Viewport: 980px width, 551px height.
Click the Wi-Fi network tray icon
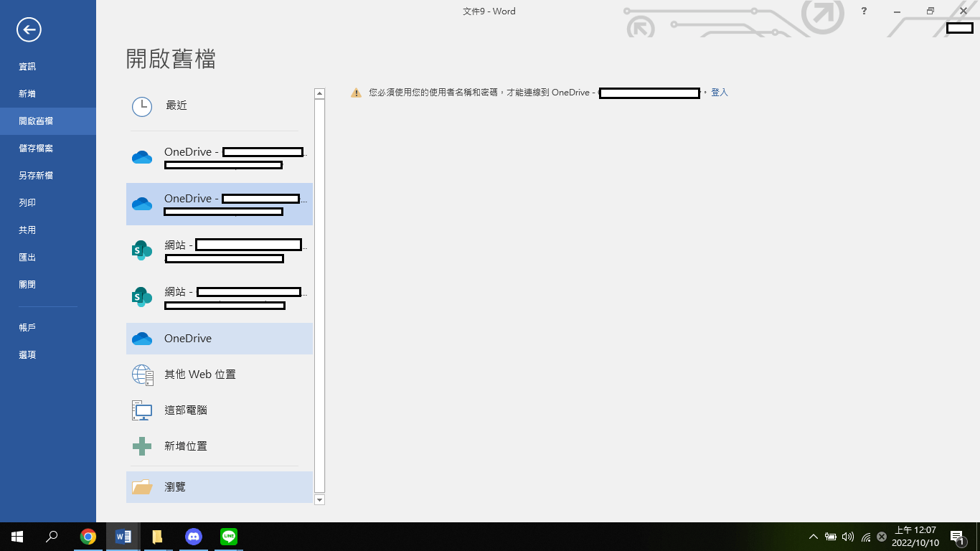(x=866, y=537)
